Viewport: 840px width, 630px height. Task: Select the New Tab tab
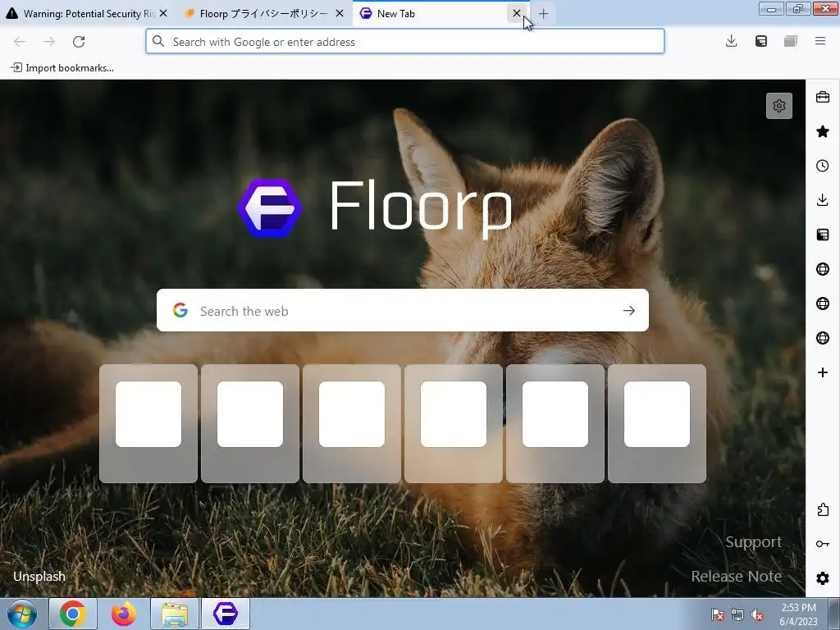(x=441, y=13)
